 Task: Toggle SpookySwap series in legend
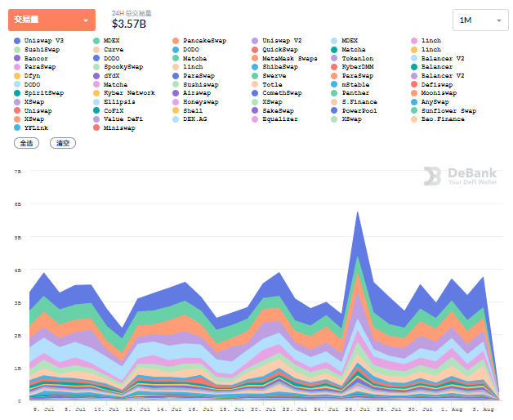coord(118,67)
